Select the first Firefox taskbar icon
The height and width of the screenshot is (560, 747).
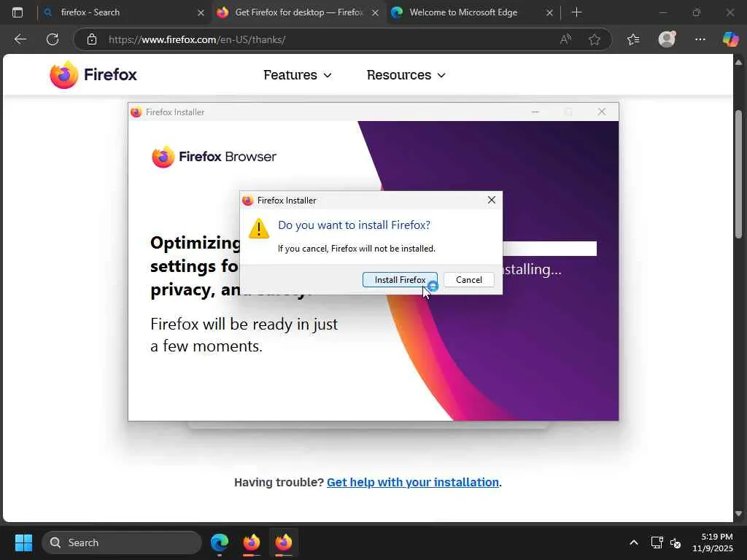point(252,542)
